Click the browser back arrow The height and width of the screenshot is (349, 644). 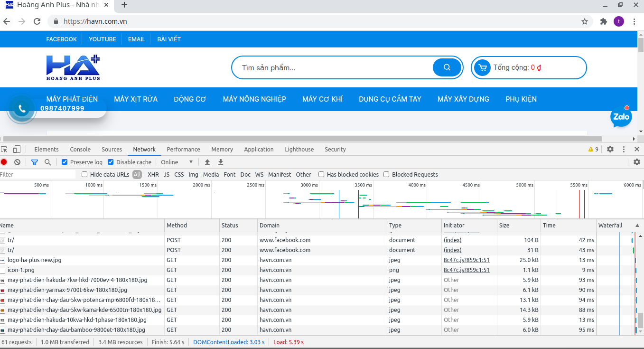coord(7,21)
